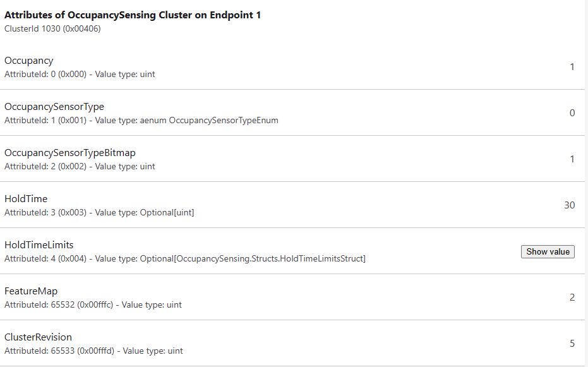
Task: Select the Occupancy attribute name
Action: (x=29, y=61)
